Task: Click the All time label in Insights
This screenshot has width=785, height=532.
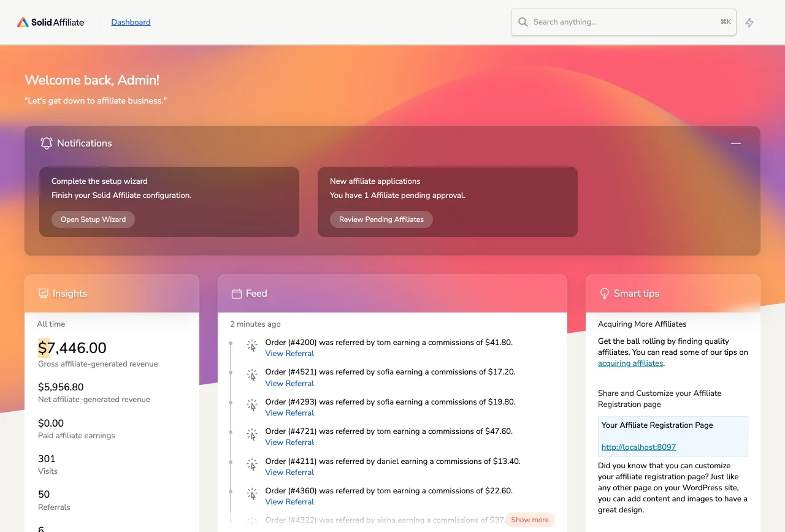Action: [51, 324]
